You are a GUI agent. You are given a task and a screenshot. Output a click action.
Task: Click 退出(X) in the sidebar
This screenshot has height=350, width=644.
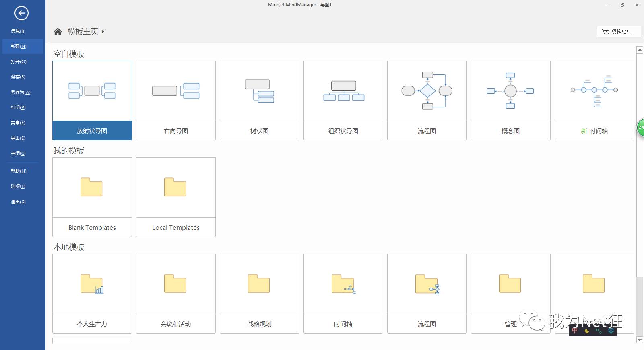pos(18,202)
